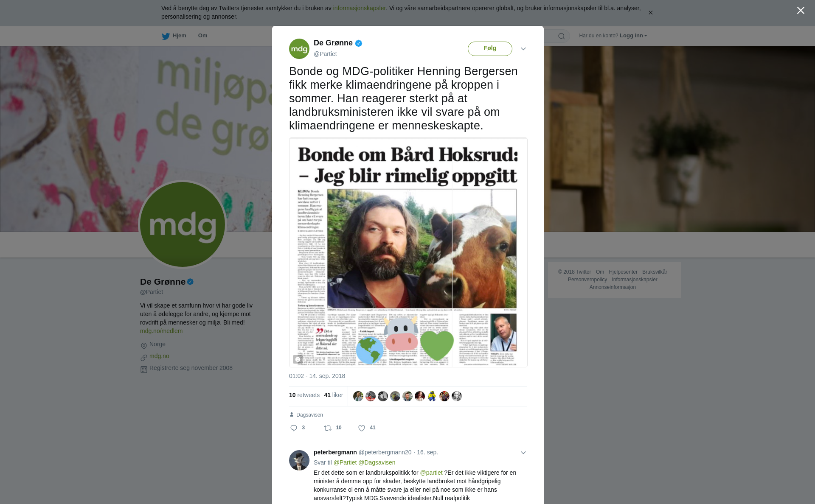The width and height of the screenshot is (815, 504).
Task: Go to Hjem in top navigation
Action: (x=179, y=36)
